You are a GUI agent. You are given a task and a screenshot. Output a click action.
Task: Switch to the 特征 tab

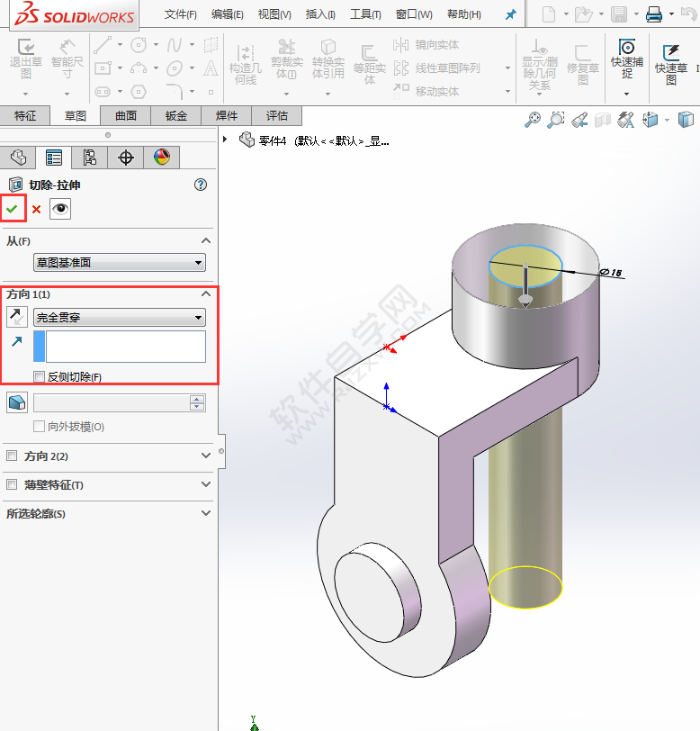(25, 115)
